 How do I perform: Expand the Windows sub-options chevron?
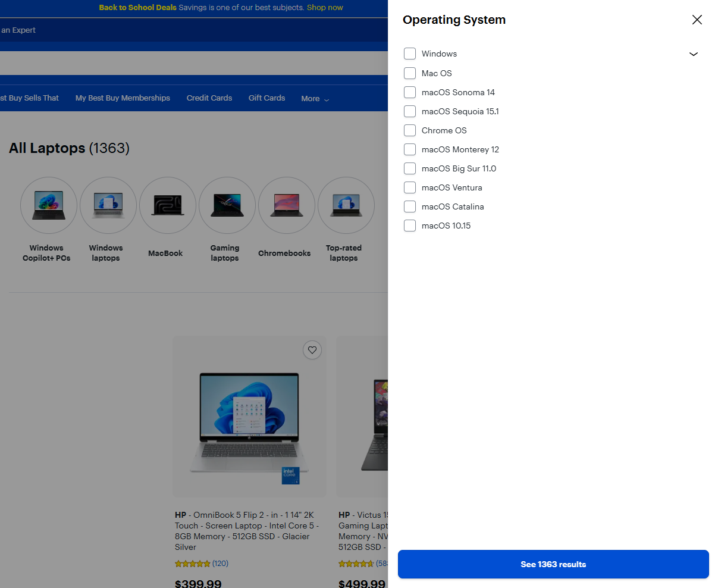pos(694,54)
